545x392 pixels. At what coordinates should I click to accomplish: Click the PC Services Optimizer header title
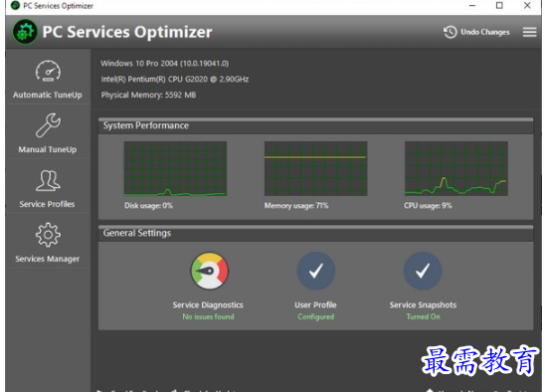coord(127,32)
